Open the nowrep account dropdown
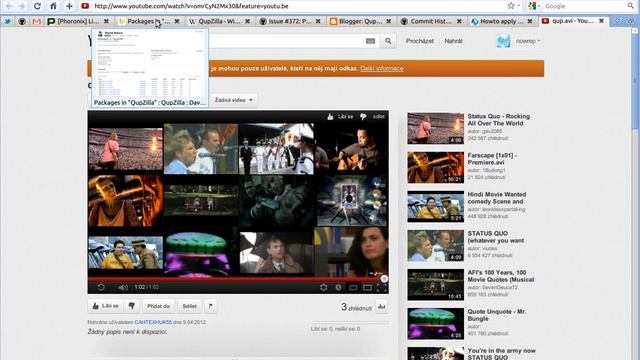The height and width of the screenshot is (360, 640). [528, 41]
